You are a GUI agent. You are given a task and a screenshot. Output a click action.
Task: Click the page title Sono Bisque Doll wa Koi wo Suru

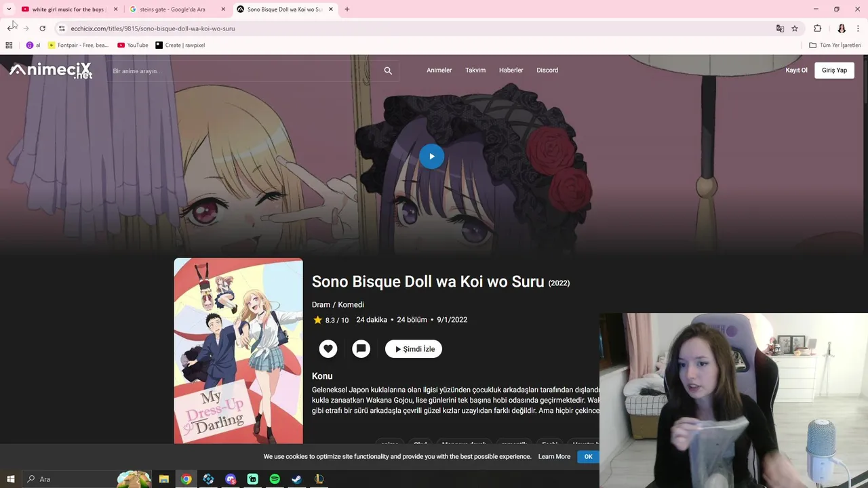click(x=428, y=281)
